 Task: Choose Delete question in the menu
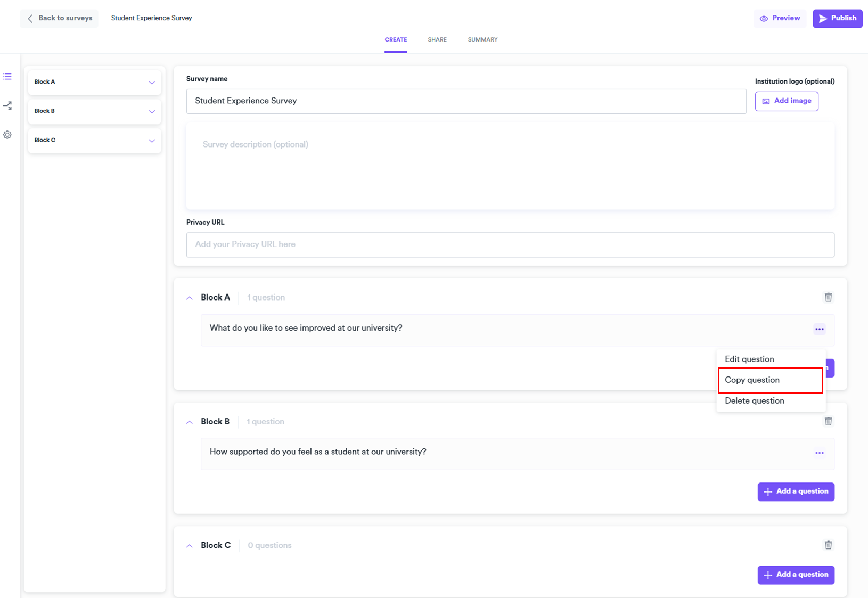(754, 401)
